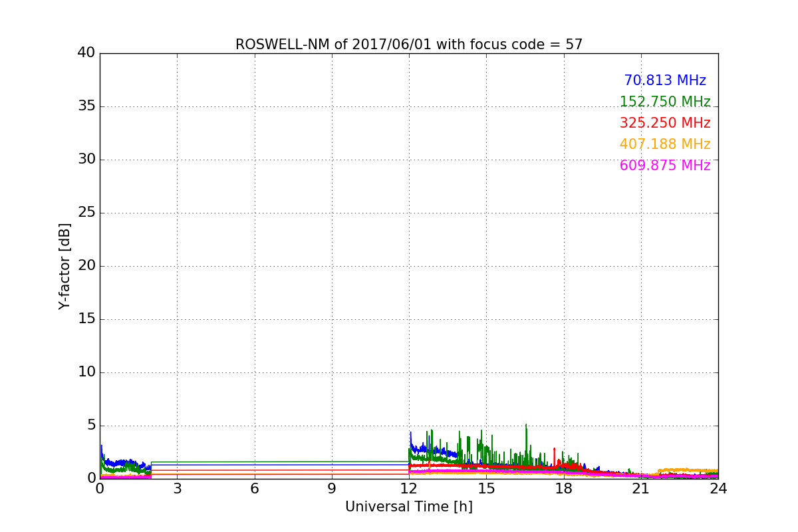This screenshot has height=532, width=798.
Task: Click the blue spike at 12 hours
Action: tap(410, 440)
